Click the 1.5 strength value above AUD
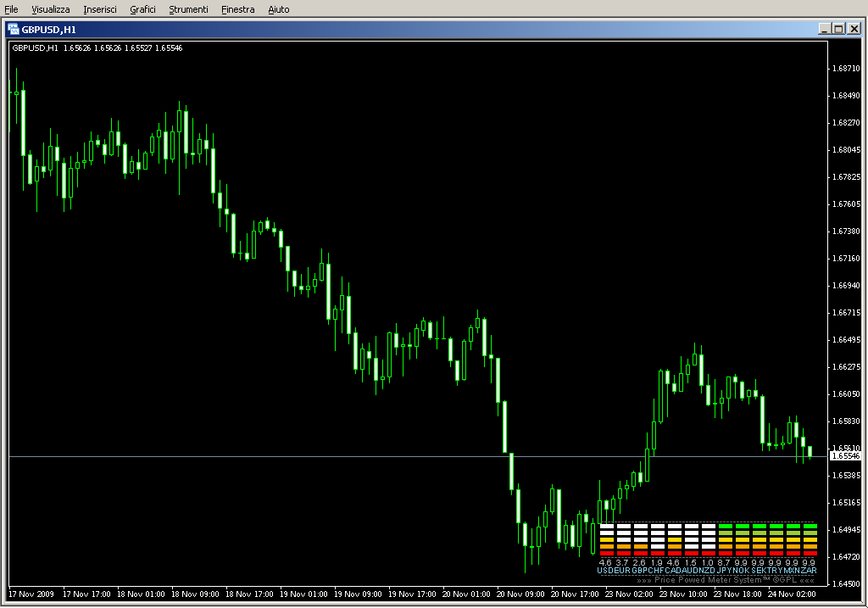Viewport: 868px width, 608px height. coord(690,562)
